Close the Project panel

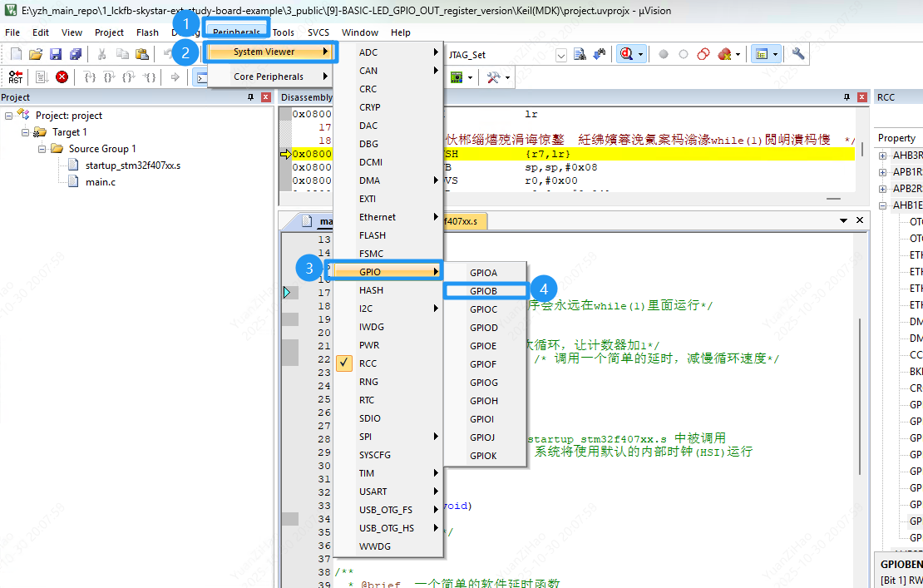[266, 97]
